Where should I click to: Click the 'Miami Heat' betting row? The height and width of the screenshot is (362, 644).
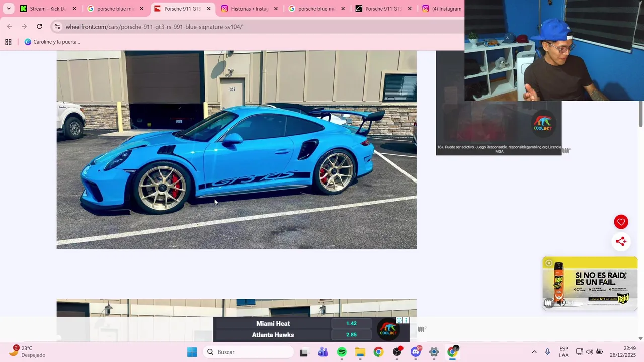(x=273, y=323)
